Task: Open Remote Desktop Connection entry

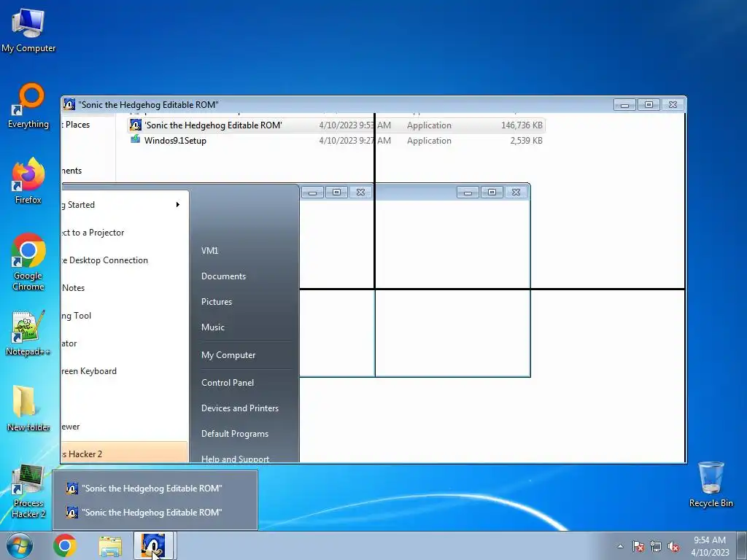Action: (x=125, y=260)
